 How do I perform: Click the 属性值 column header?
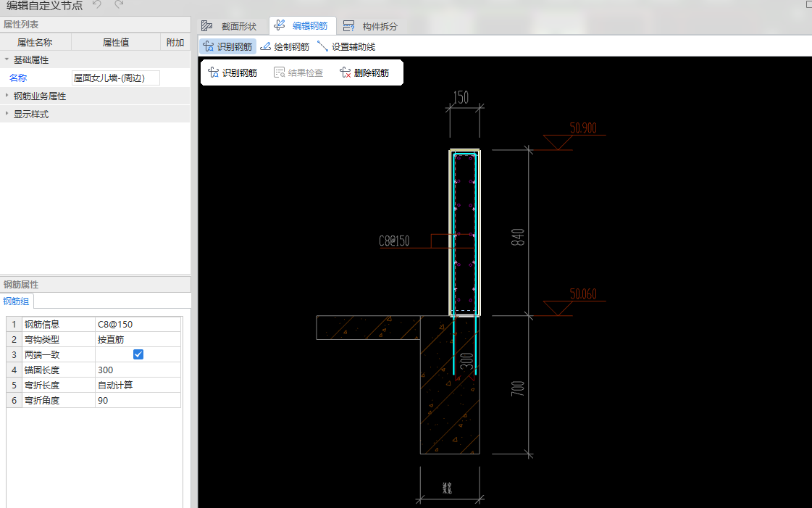(116, 43)
